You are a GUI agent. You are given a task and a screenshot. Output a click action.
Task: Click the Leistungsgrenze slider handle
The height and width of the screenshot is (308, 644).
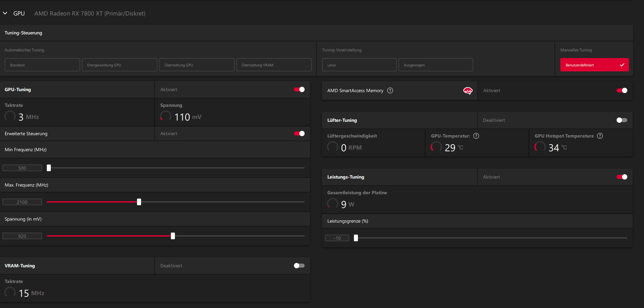click(356, 238)
